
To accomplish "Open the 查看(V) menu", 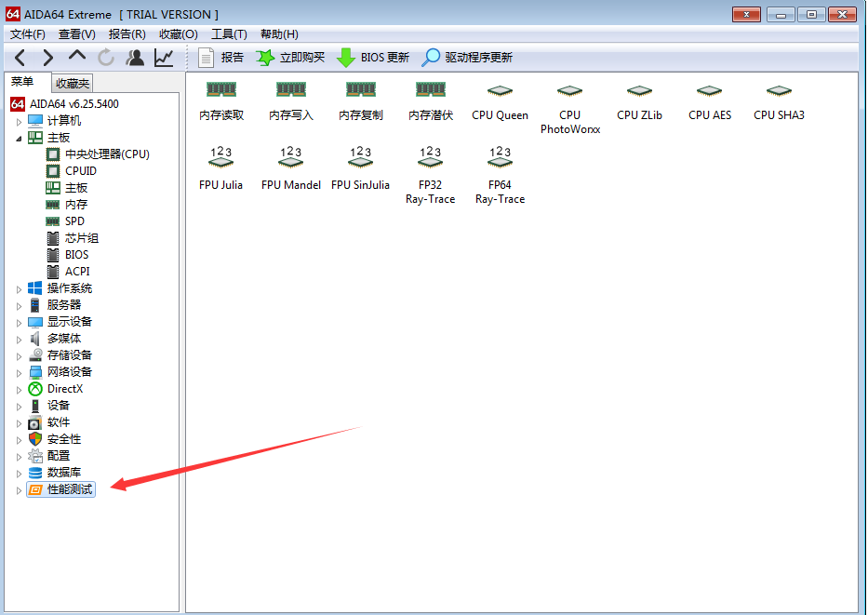I will click(77, 34).
